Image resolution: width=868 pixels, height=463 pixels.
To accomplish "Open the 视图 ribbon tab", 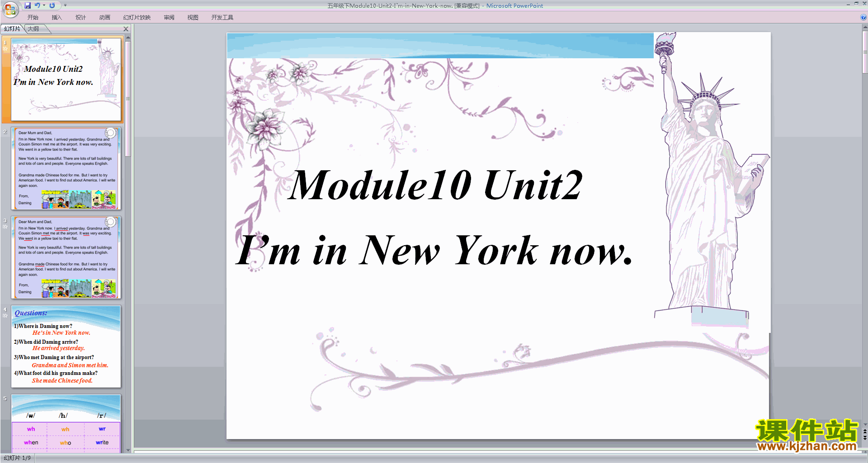I will tap(193, 18).
